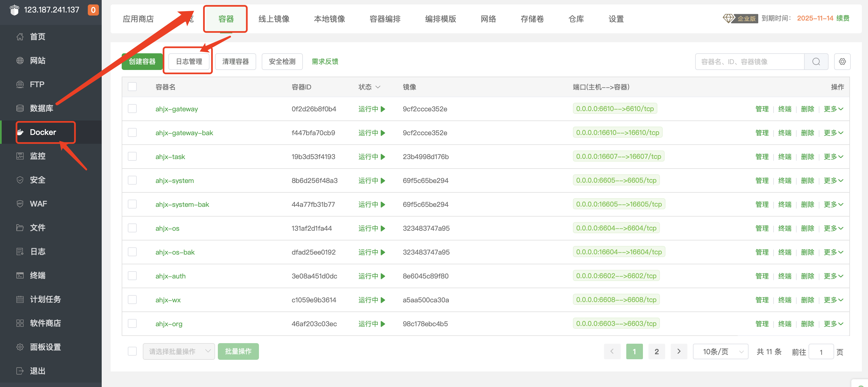This screenshot has width=868, height=387.
Task: Click the terminal sidebar icon
Action: tap(20, 275)
